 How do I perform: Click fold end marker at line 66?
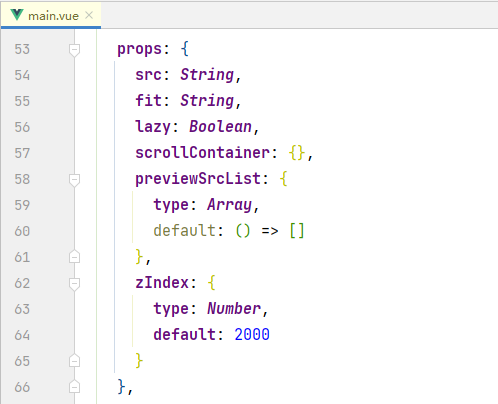tap(74, 387)
